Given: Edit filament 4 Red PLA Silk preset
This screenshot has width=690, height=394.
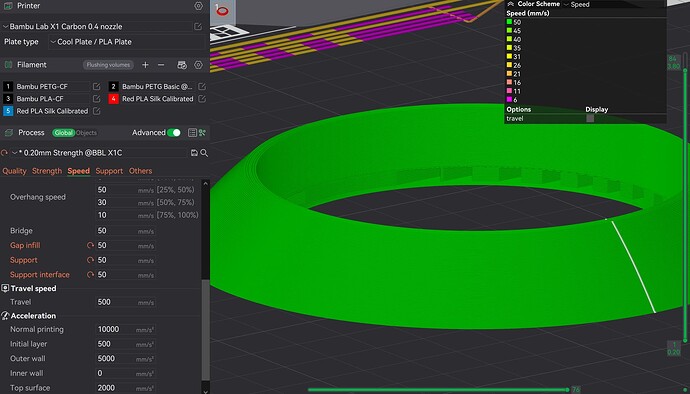Looking at the screenshot, I should point(202,99).
